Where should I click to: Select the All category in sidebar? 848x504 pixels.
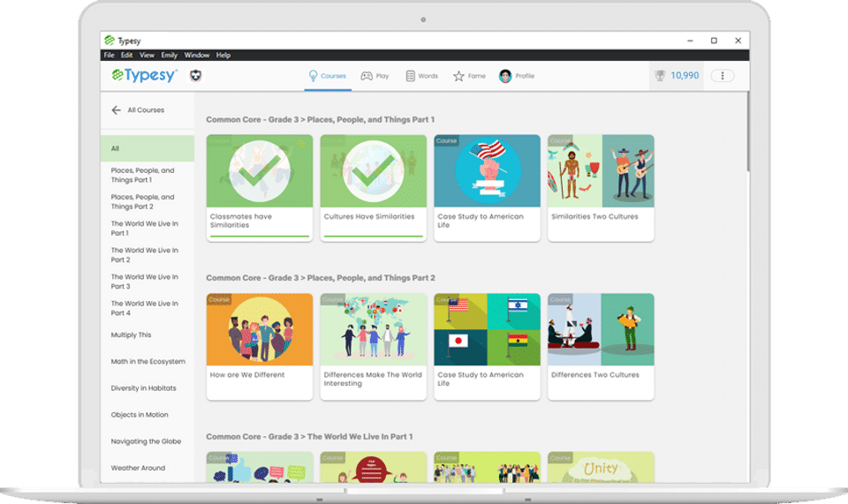point(148,148)
